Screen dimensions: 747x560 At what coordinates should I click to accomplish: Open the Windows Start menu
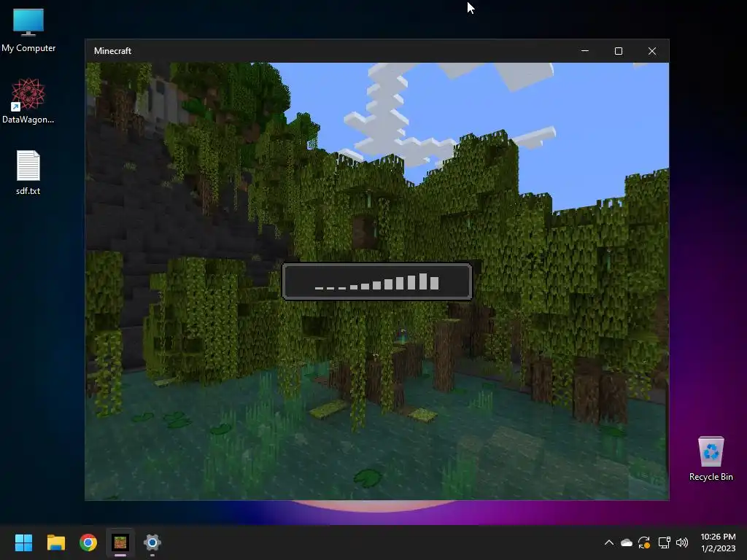point(23,542)
